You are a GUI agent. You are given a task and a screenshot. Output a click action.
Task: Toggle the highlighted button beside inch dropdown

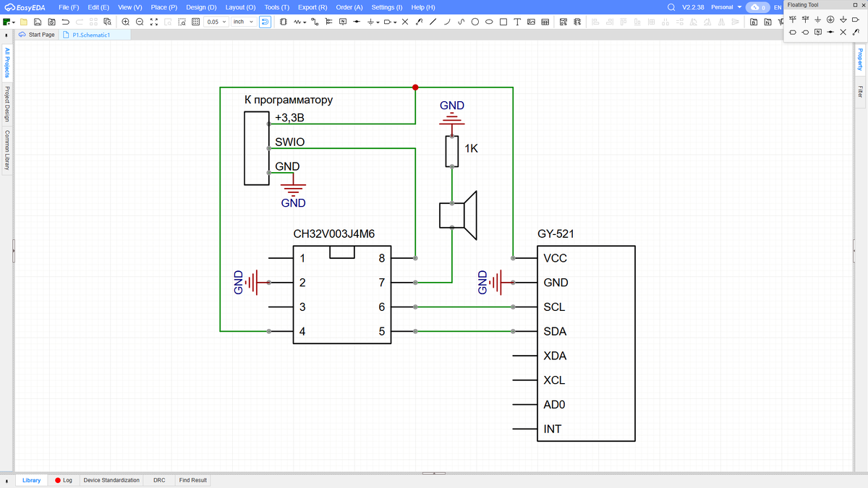pyautogui.click(x=265, y=22)
